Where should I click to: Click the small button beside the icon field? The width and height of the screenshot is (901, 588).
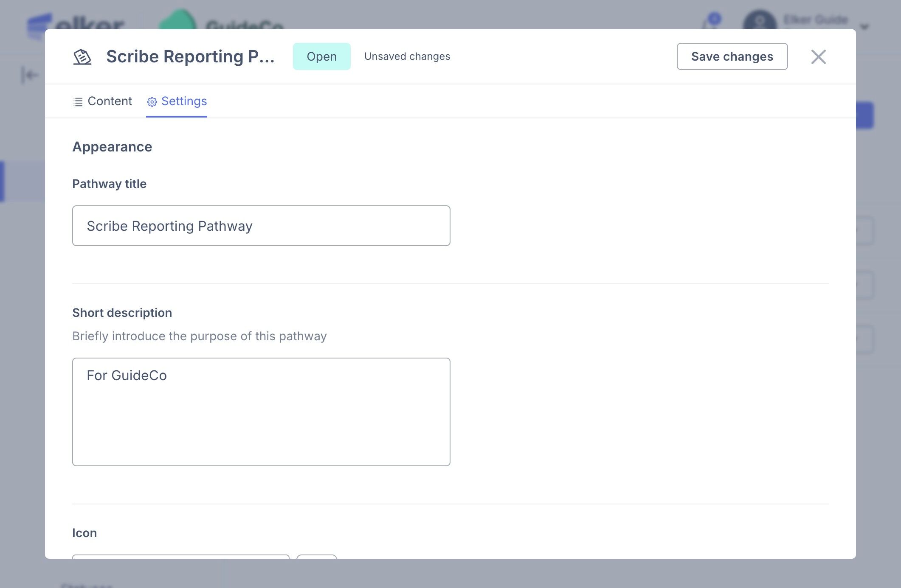316,556
